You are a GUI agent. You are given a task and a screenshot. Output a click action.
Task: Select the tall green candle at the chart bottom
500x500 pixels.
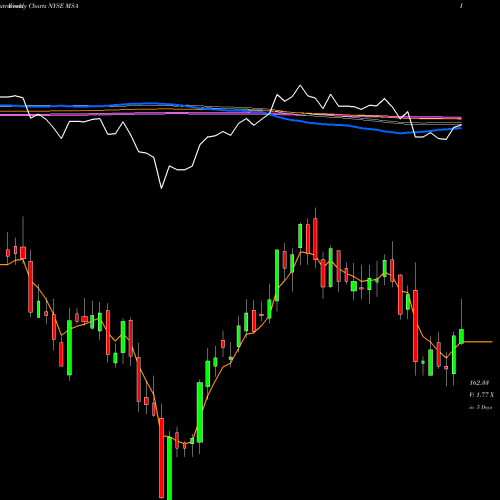click(x=169, y=468)
